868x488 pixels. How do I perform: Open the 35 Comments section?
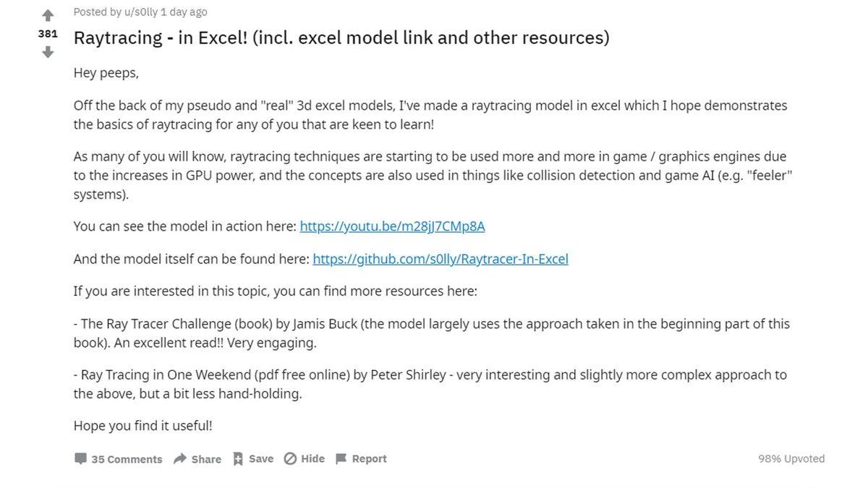127,458
